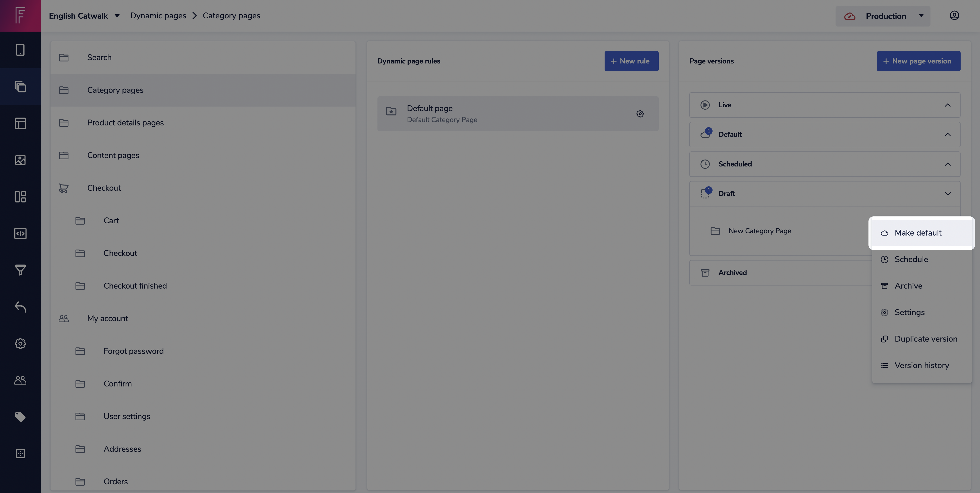The height and width of the screenshot is (493, 980).
Task: Open the English Catwalk project dropdown
Action: pyautogui.click(x=84, y=16)
